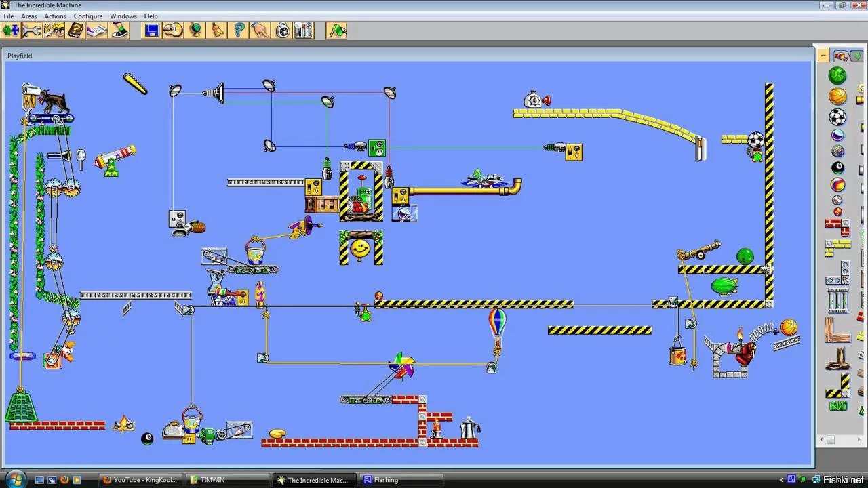Screen dimensions: 868x488
Task: Open the question mark book icon
Action: pyautogui.click(x=75, y=30)
